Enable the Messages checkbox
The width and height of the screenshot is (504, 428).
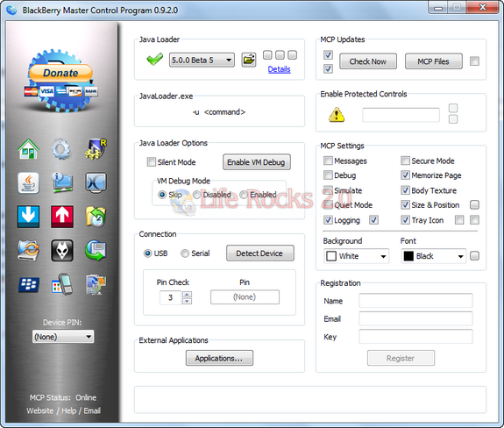pyautogui.click(x=328, y=160)
